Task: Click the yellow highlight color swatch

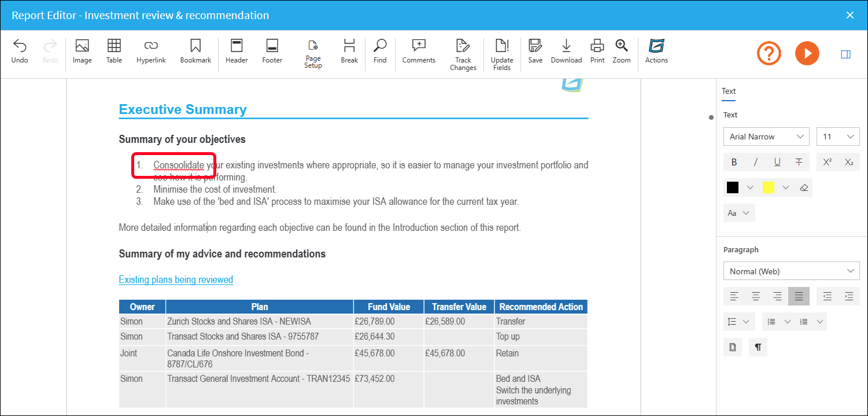Action: pyautogui.click(x=769, y=187)
